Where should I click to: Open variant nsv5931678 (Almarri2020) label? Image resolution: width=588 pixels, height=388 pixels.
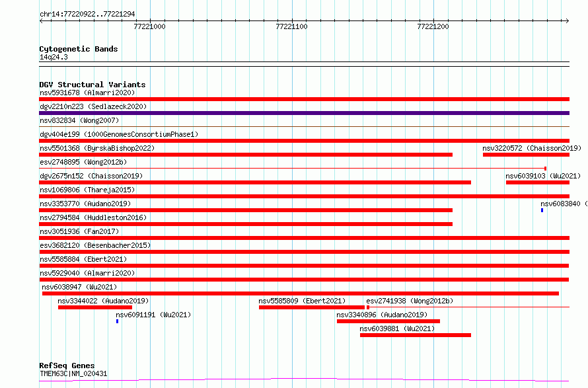87,93
